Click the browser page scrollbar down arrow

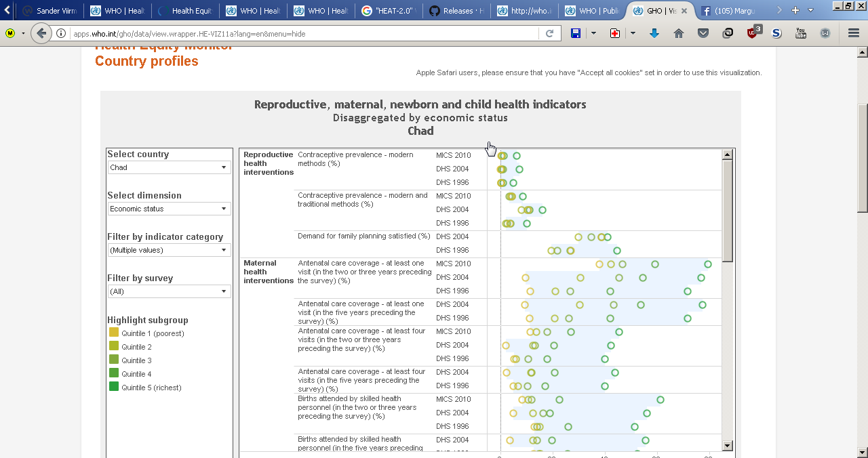[863, 452]
